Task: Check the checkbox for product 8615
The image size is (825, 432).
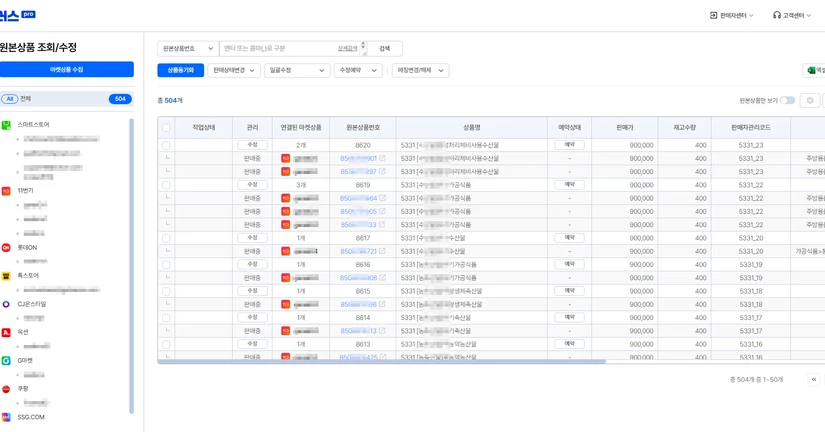Action: pyautogui.click(x=166, y=291)
